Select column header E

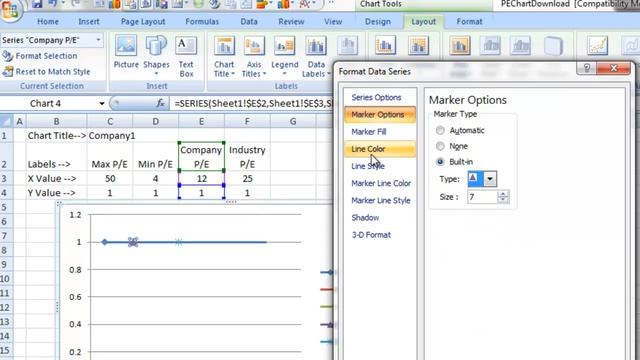click(202, 121)
